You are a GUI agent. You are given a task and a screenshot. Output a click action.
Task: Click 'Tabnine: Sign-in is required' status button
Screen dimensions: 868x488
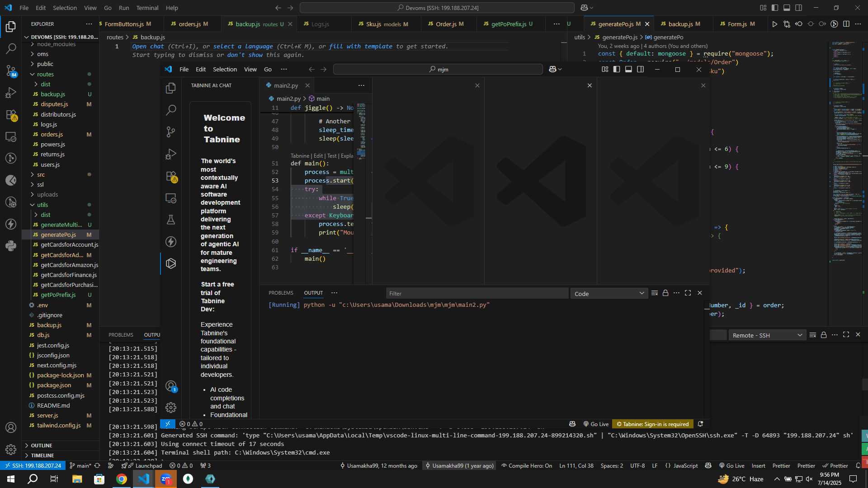tap(652, 424)
